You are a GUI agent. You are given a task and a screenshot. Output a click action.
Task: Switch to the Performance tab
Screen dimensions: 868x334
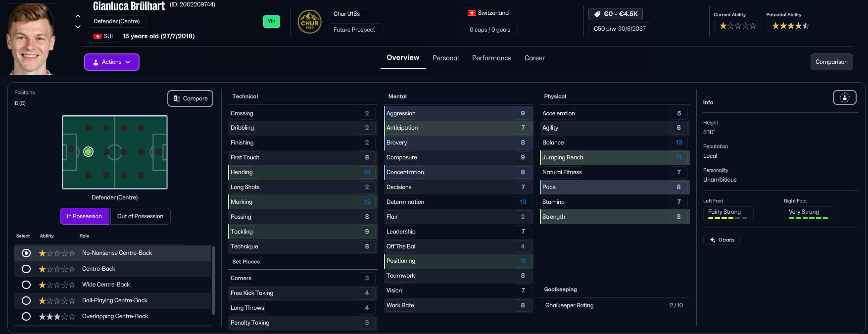click(x=491, y=58)
